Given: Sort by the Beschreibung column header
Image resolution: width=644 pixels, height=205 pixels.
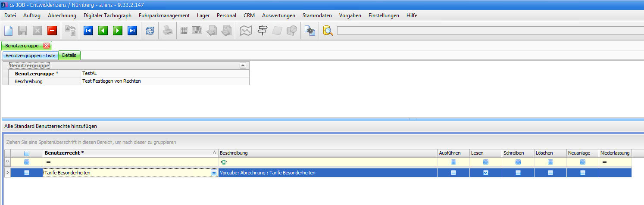Looking at the screenshot, I should [x=328, y=153].
